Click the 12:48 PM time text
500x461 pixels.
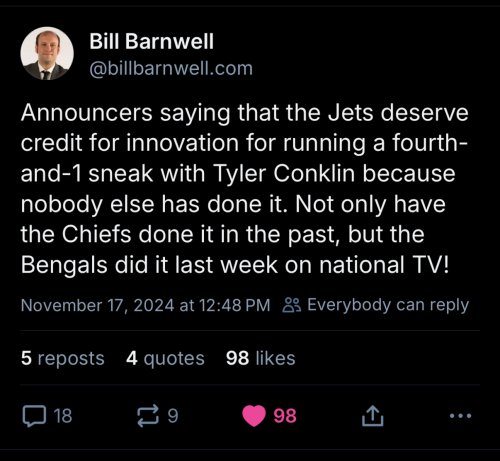click(x=235, y=305)
